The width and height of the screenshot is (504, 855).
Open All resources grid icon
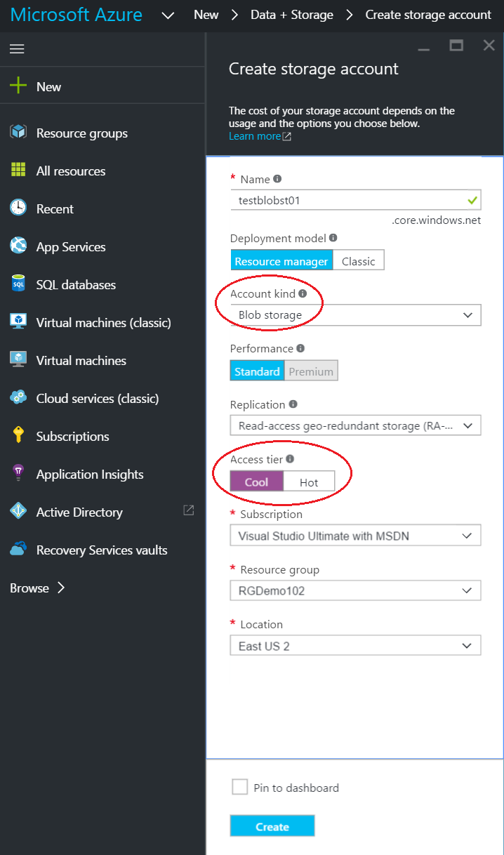click(18, 171)
